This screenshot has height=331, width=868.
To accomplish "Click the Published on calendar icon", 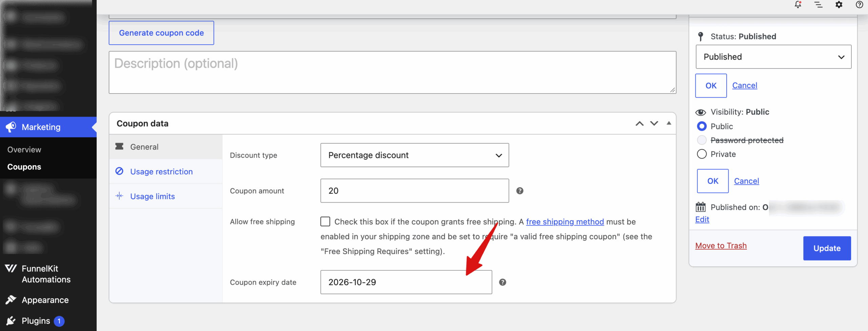I will click(x=701, y=207).
